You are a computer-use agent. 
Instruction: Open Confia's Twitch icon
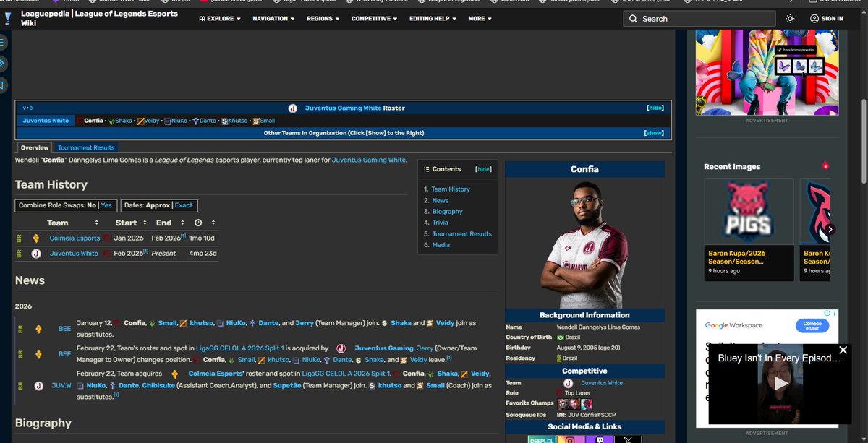pos(599,439)
